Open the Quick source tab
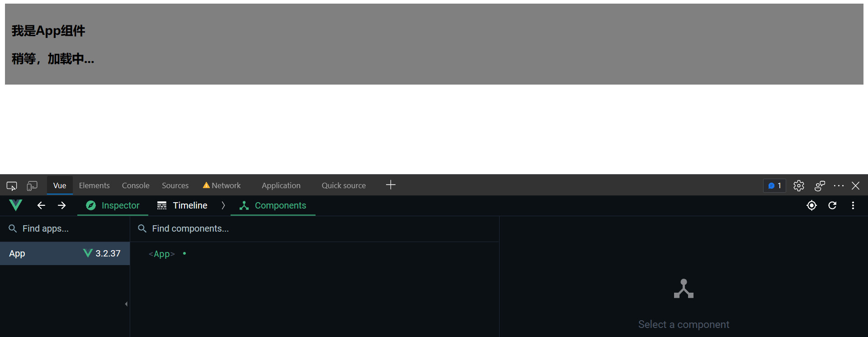This screenshot has width=868, height=337. click(344, 185)
